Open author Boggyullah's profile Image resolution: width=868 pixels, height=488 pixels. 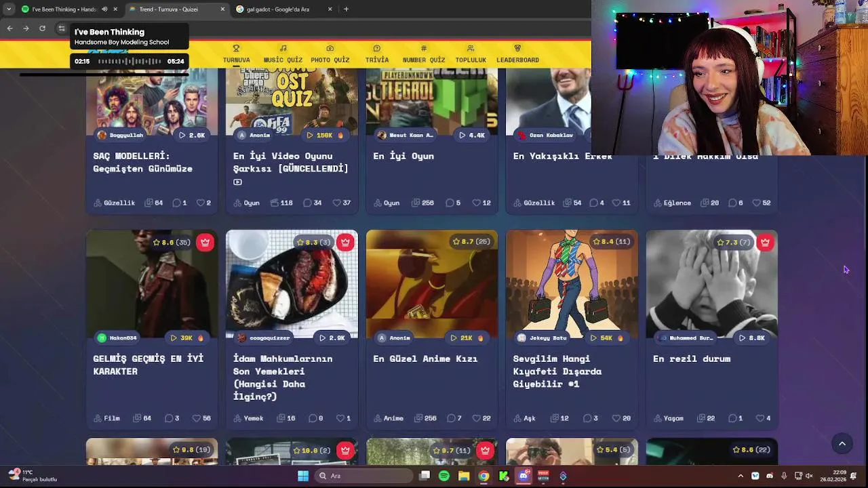coord(121,135)
